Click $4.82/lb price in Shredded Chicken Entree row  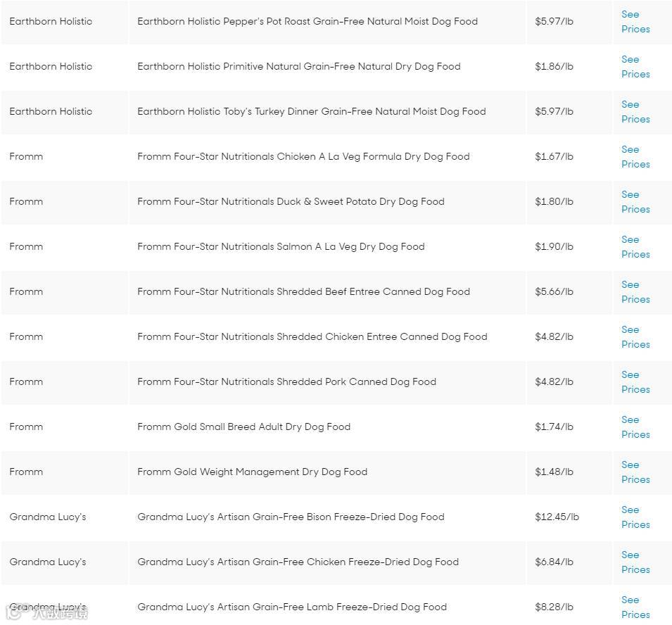tap(554, 336)
